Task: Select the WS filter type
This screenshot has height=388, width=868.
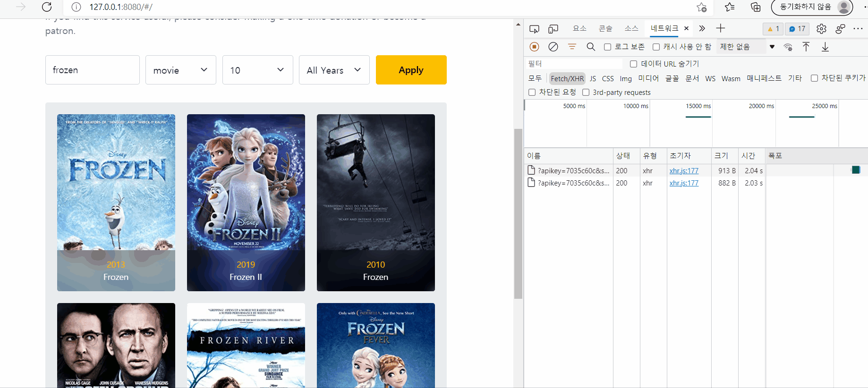Action: (710, 78)
